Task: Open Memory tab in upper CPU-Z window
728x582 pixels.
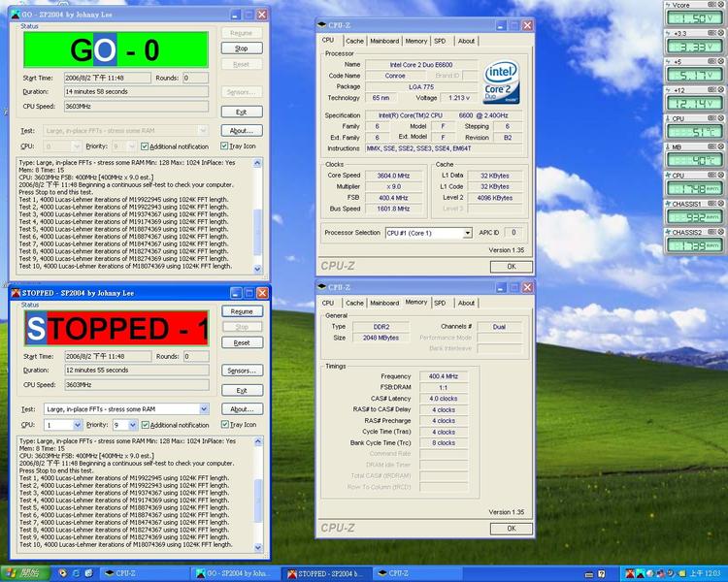Action: (x=416, y=41)
